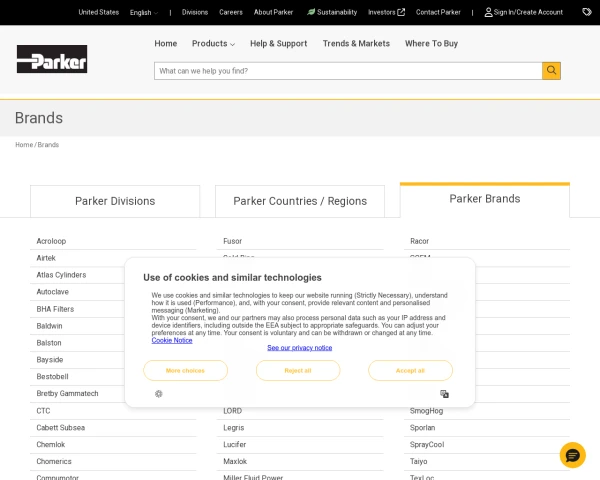Select the Parker Brands tab
600x480 pixels.
click(x=485, y=200)
